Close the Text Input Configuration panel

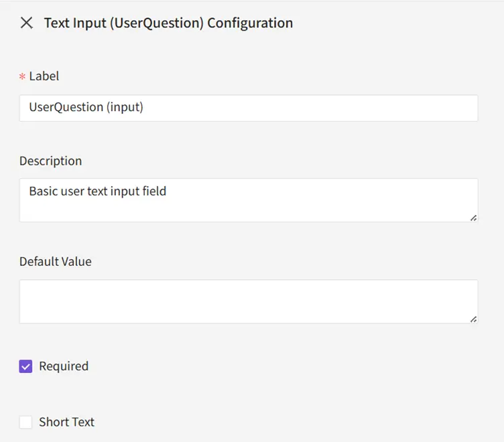[26, 23]
